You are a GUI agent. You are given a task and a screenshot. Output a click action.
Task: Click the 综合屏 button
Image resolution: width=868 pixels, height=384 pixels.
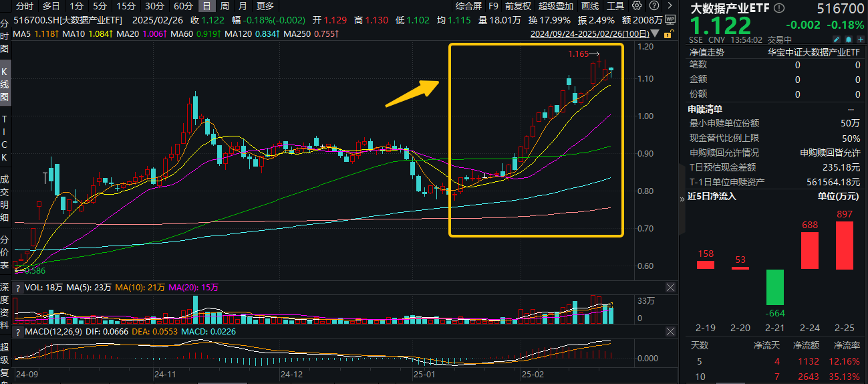468,6
